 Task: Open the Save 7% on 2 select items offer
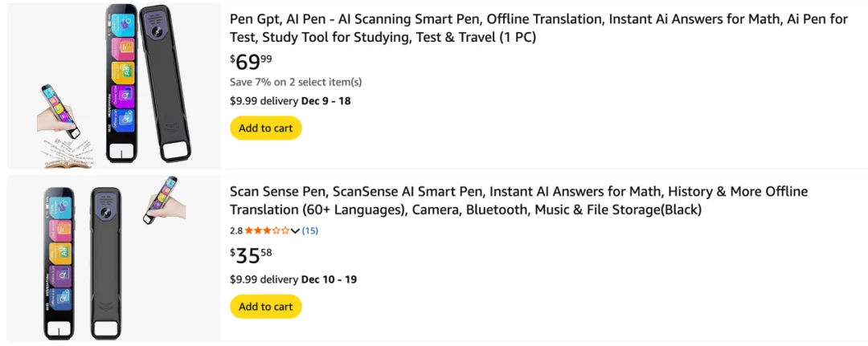296,82
